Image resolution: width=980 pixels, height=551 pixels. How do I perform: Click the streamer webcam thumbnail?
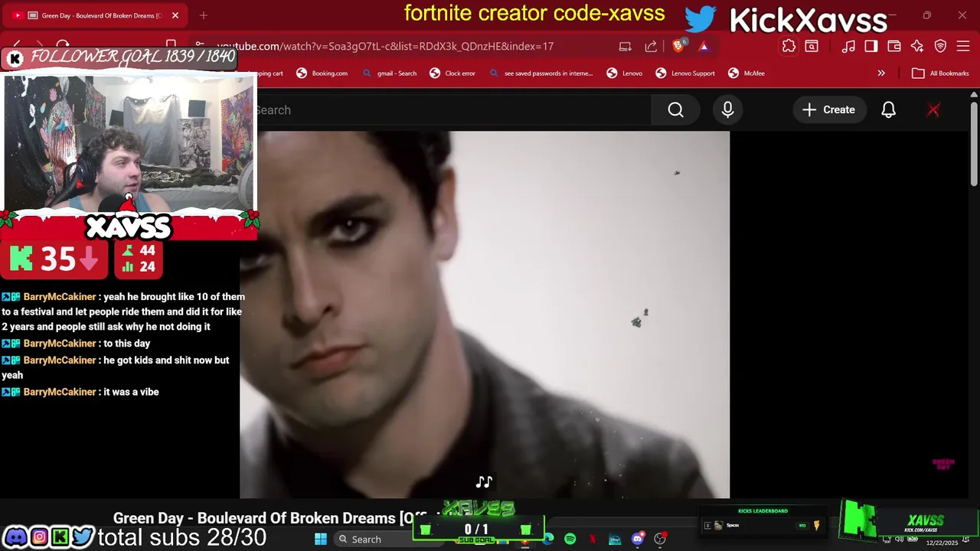[129, 143]
